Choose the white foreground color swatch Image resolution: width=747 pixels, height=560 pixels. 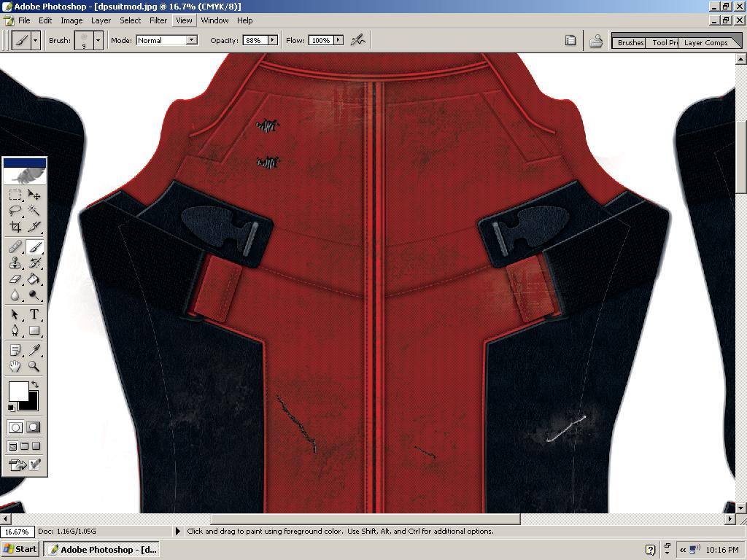(x=18, y=391)
